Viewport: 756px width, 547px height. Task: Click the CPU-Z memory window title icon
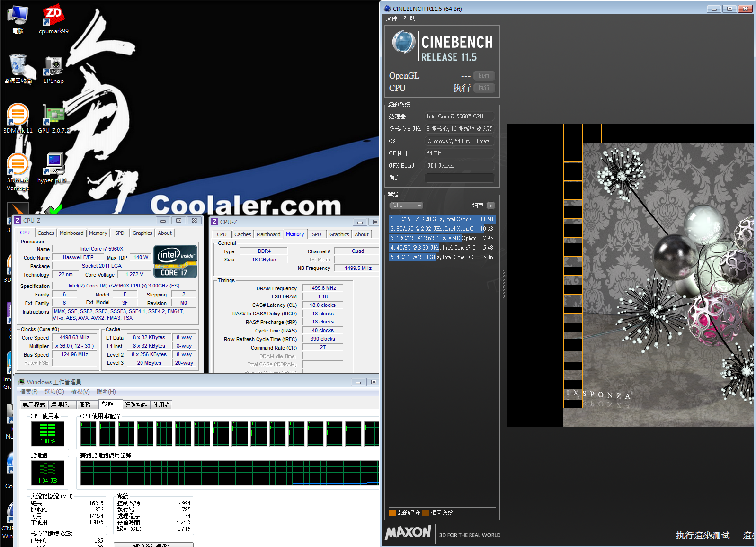(x=214, y=222)
